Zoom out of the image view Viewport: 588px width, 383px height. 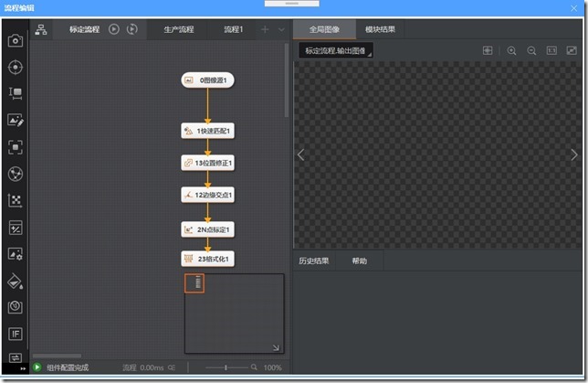pos(531,50)
